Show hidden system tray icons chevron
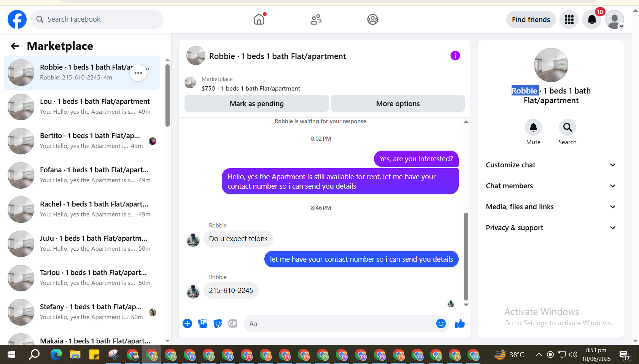639x364 pixels. [539, 355]
